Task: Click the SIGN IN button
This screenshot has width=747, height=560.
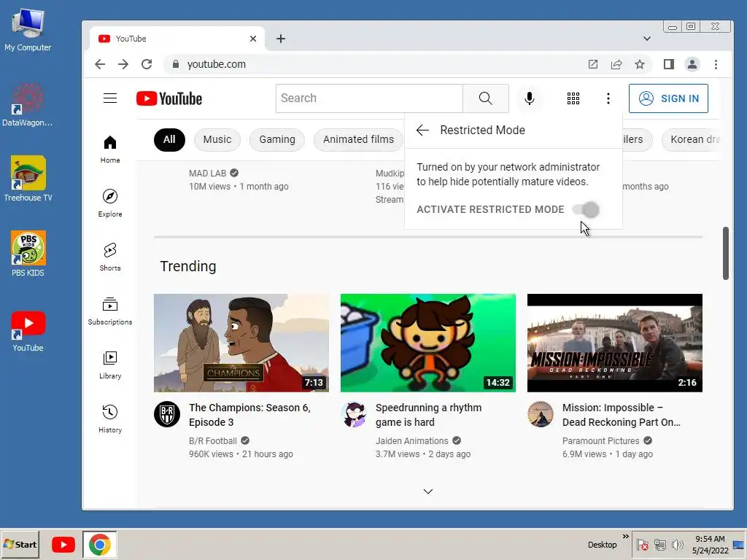Action: click(668, 98)
